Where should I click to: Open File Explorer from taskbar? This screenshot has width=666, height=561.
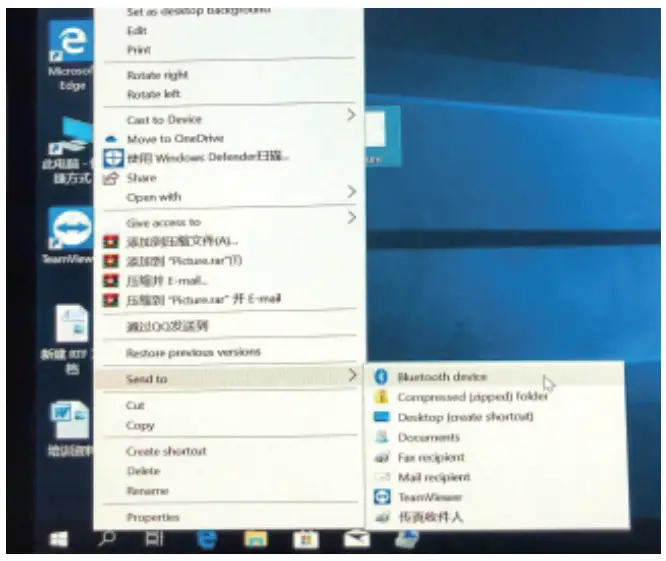coord(256,539)
